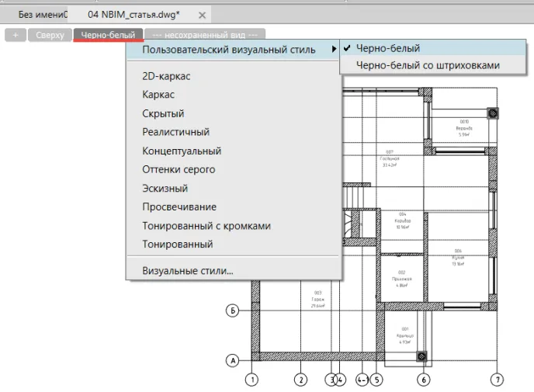This screenshot has height=392, width=534.
Task: Open the Черно-белый visual style control in the viewport bar
Action: (108, 35)
